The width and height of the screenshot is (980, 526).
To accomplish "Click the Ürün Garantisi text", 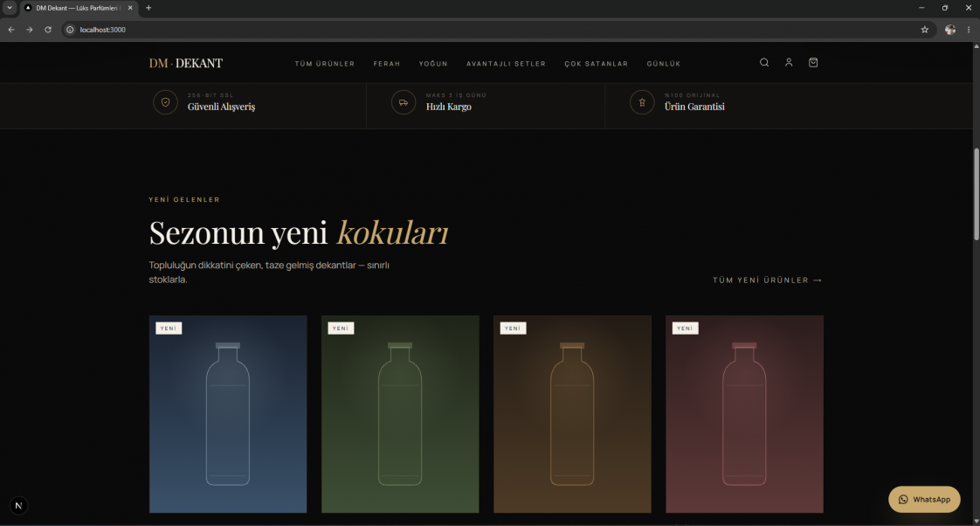I will (x=694, y=107).
